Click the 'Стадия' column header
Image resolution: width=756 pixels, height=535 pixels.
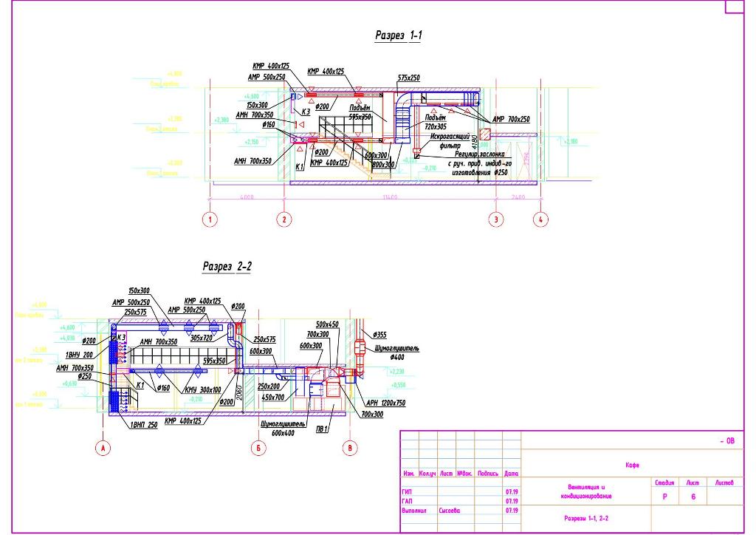tap(664, 483)
